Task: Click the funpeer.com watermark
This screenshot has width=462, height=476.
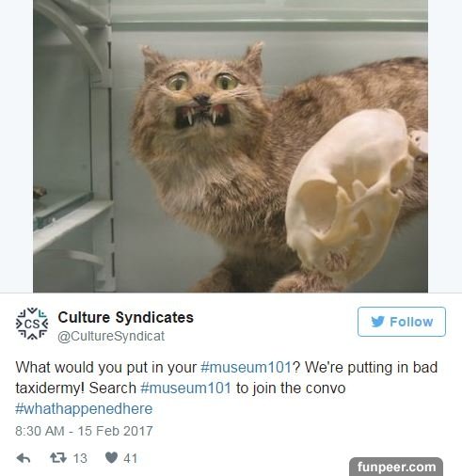Action: tap(396, 467)
